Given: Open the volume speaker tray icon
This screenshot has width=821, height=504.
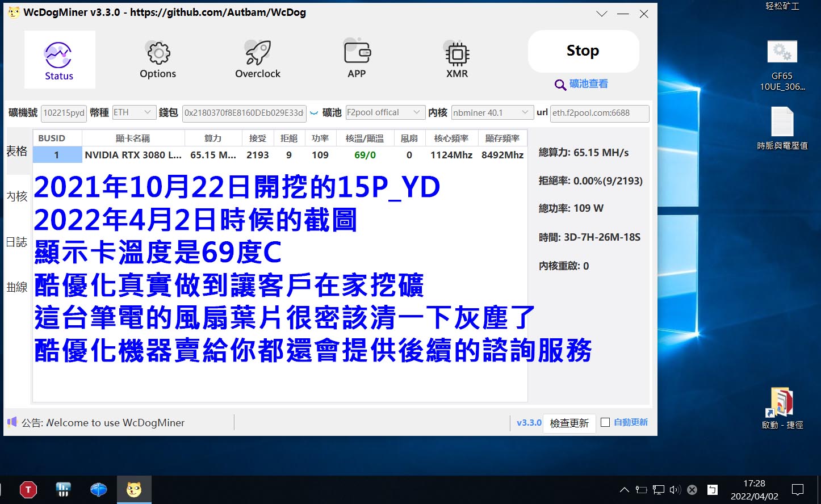Looking at the screenshot, I should 675,489.
